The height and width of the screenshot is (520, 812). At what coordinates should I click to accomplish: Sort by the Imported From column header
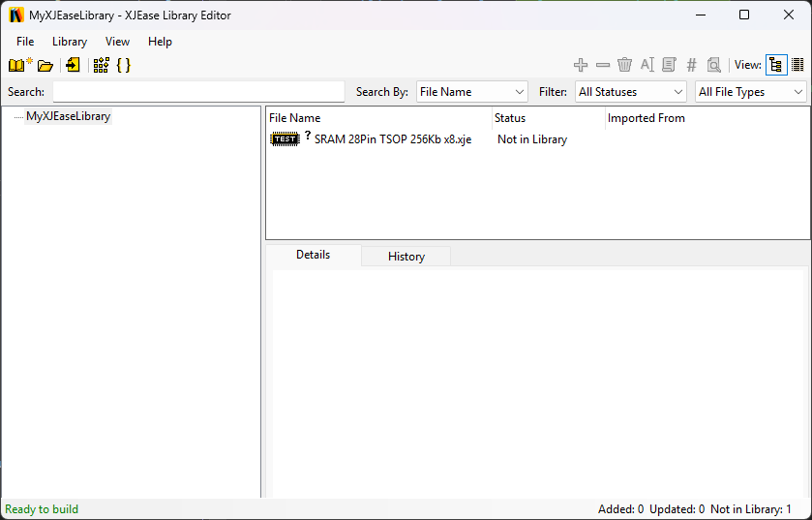tap(646, 118)
